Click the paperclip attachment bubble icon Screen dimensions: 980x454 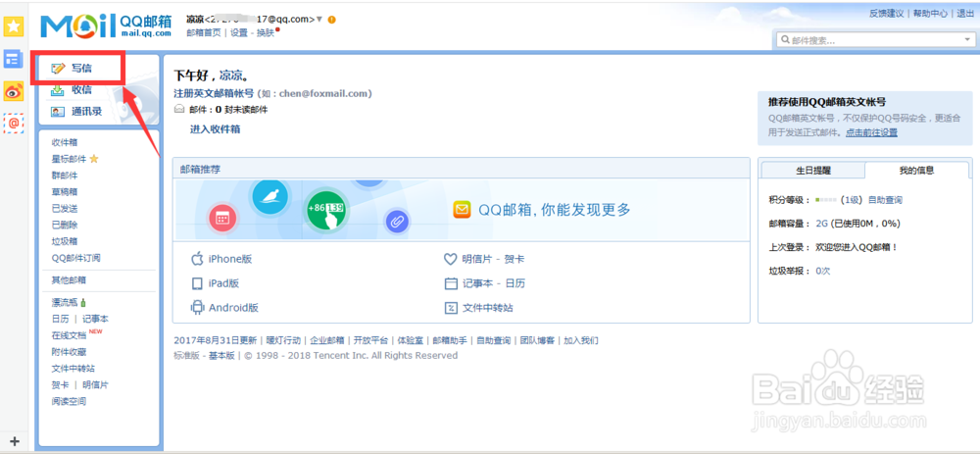[397, 221]
